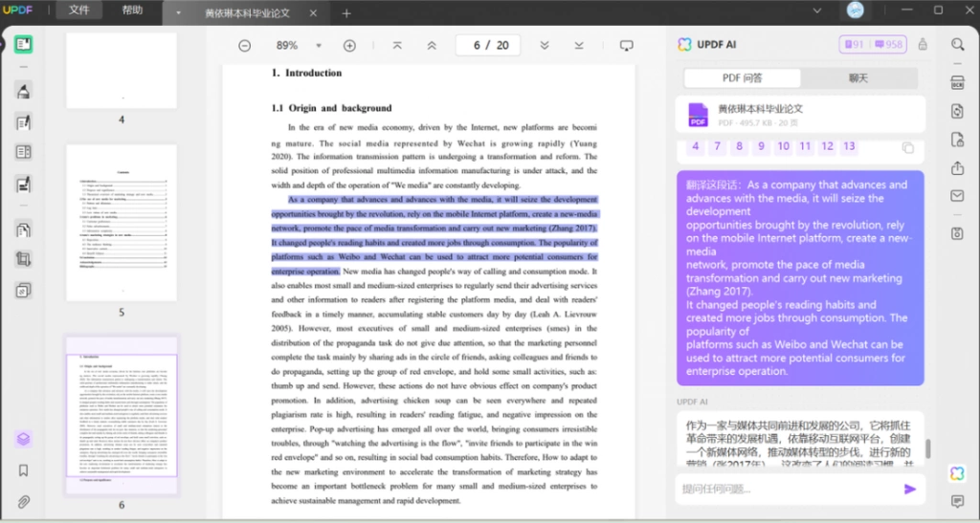Send the file by email icon

pyautogui.click(x=957, y=196)
